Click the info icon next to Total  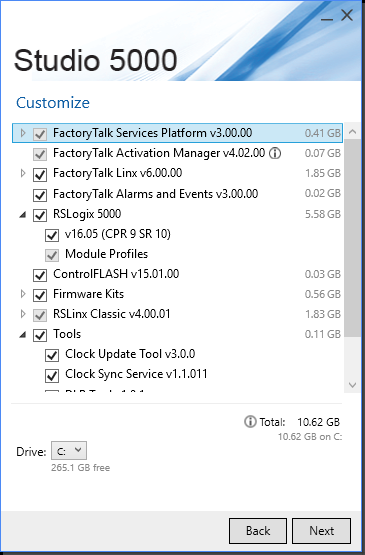click(250, 422)
